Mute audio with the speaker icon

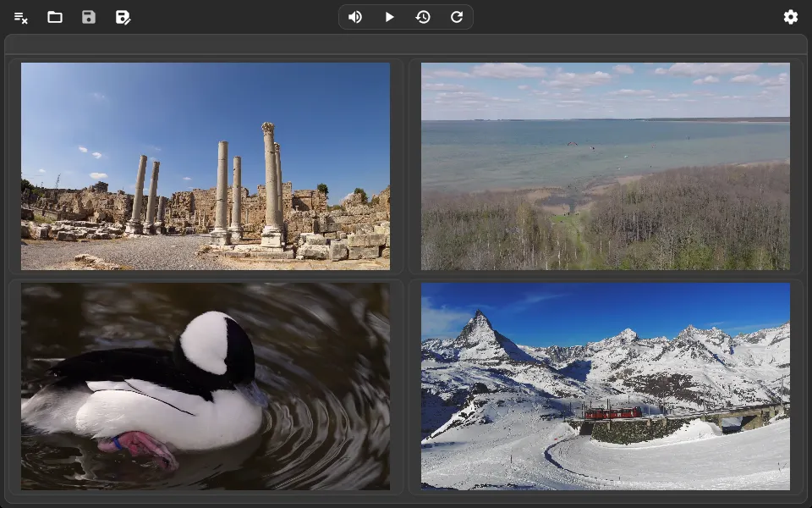[x=355, y=17]
